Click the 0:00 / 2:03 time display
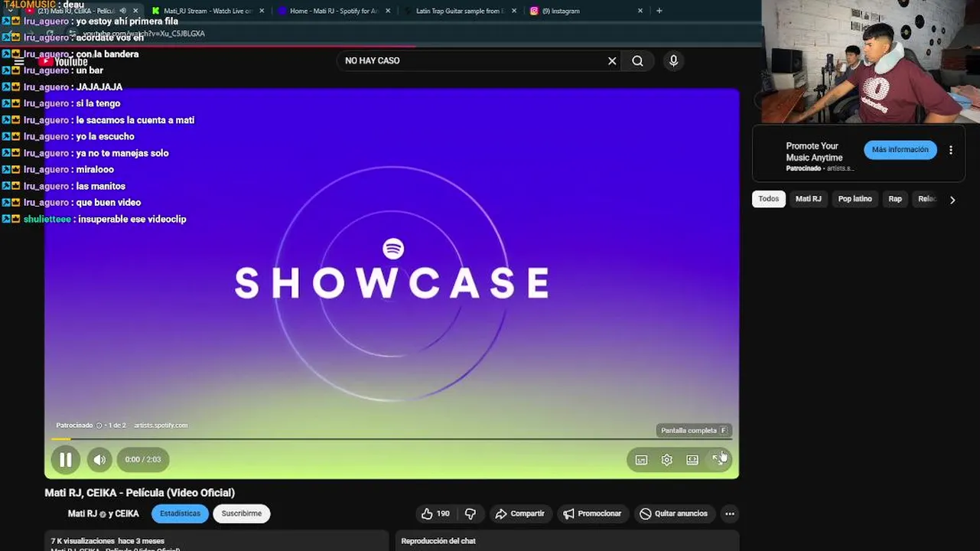Viewport: 980px width, 551px height. [x=143, y=460]
